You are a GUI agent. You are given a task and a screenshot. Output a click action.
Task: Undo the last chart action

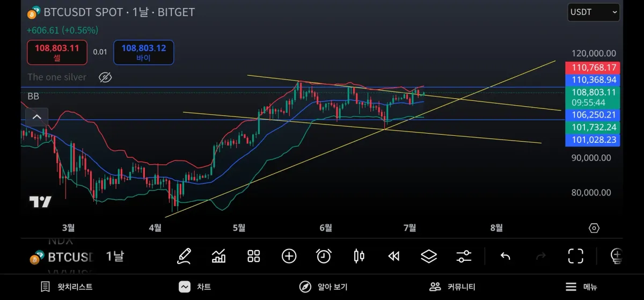(x=505, y=256)
